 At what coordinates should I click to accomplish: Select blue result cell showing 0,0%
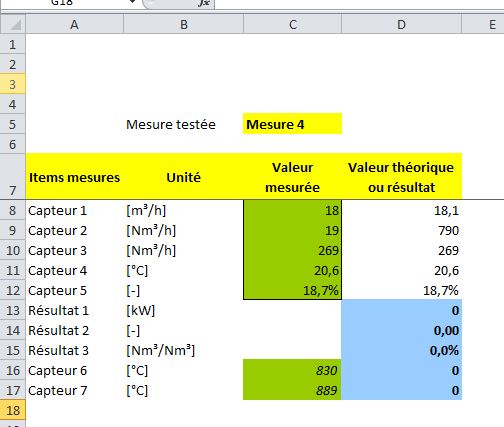coord(402,350)
